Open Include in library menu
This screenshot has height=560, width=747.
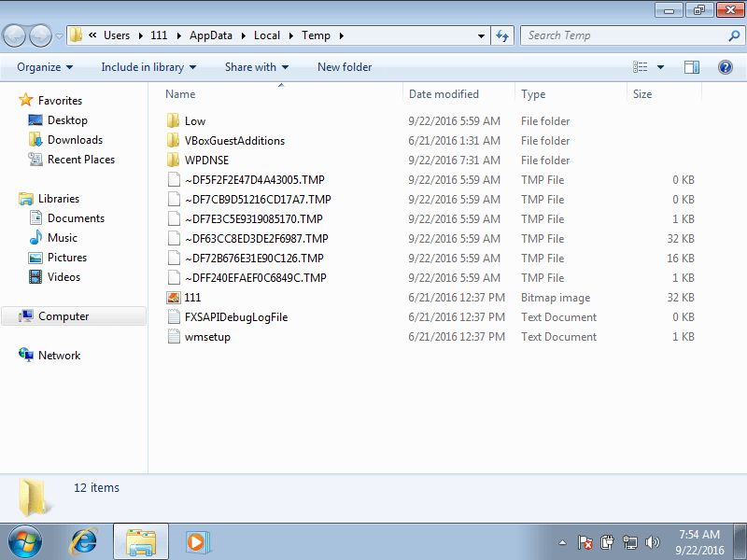[x=148, y=67]
